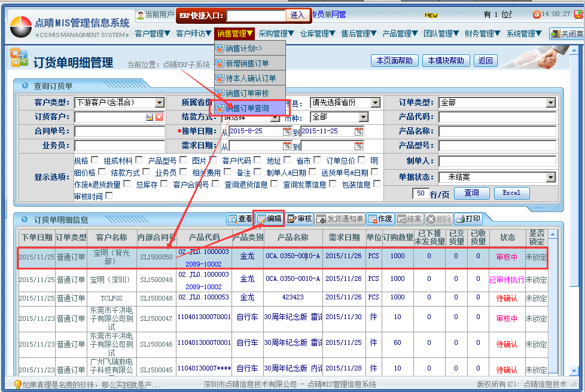
Task: Click the 作废 (void) toolbar icon
Action: tap(380, 219)
